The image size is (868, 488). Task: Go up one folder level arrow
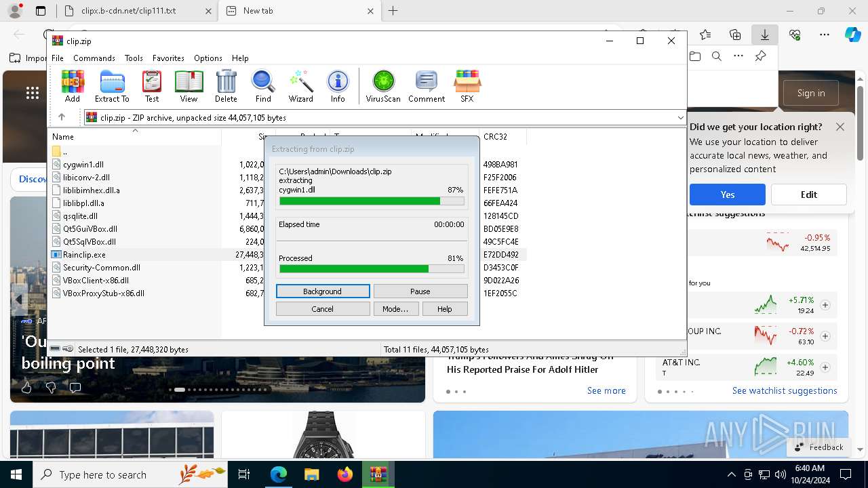62,117
